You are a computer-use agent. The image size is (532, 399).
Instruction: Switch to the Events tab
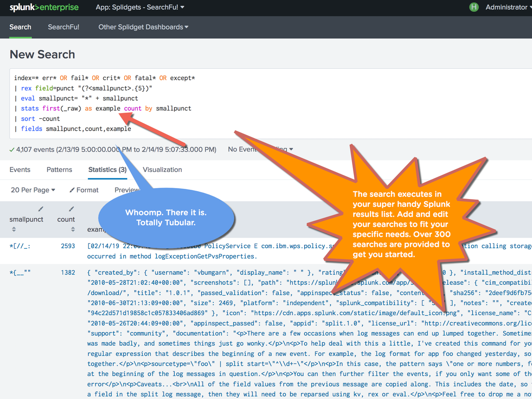tap(20, 169)
